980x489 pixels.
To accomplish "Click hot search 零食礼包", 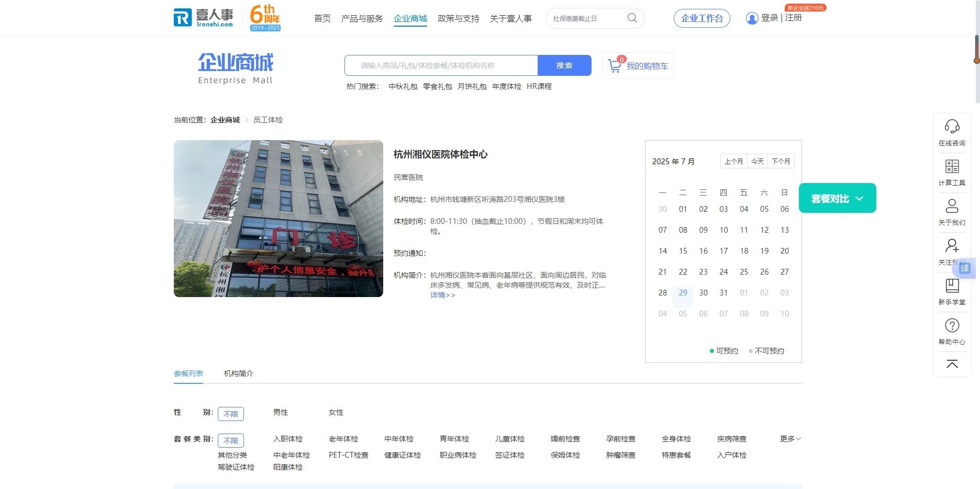I will pos(438,86).
